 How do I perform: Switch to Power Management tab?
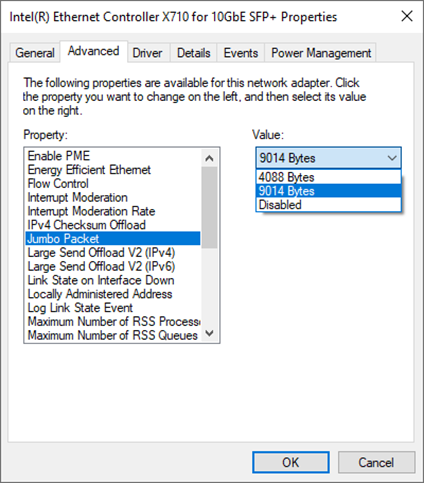[x=321, y=53]
